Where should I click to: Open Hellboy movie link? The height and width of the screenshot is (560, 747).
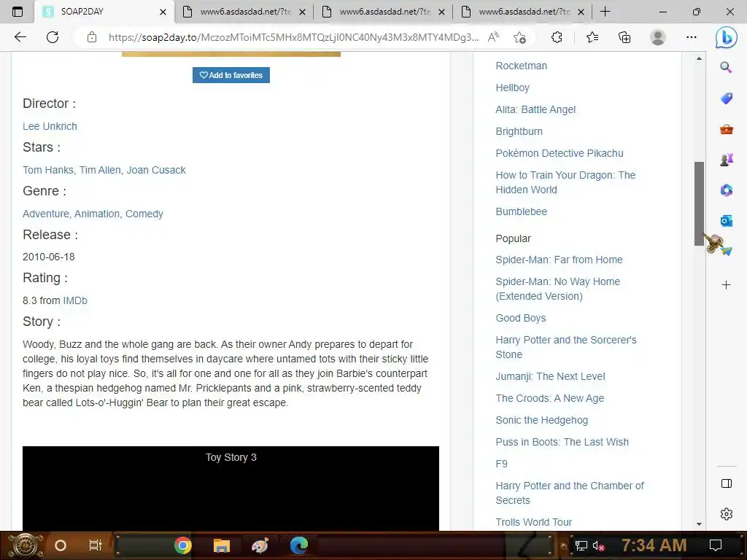tap(512, 87)
